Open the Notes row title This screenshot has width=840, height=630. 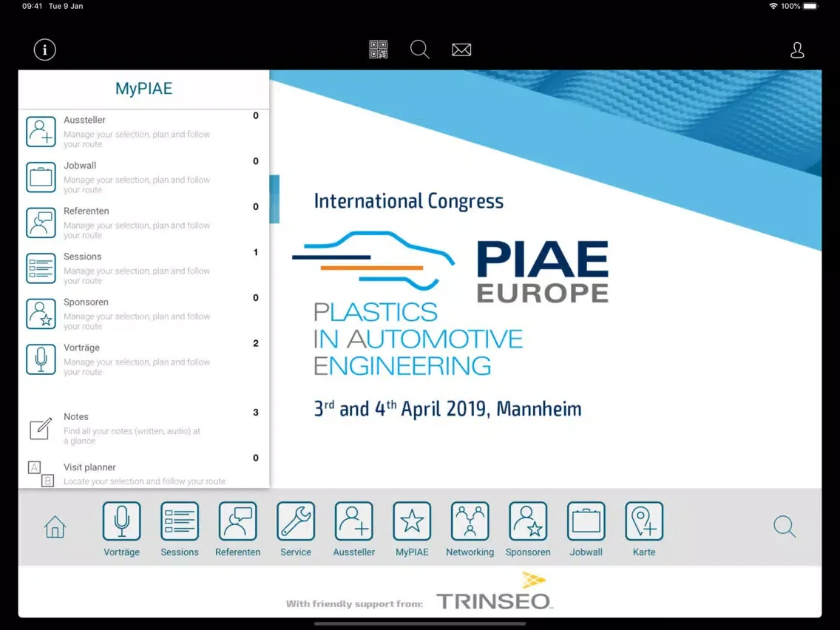76,417
